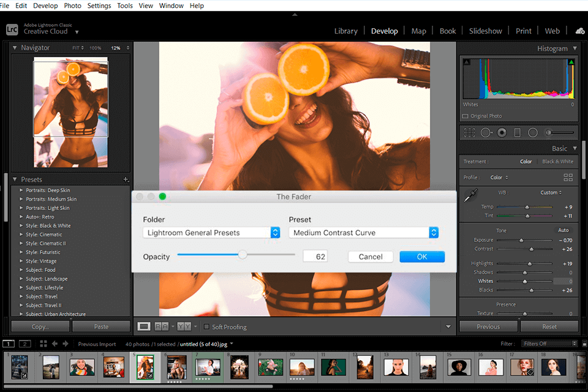This screenshot has width=588, height=392.
Task: Open the Profile Color dropdown
Action: (x=499, y=178)
